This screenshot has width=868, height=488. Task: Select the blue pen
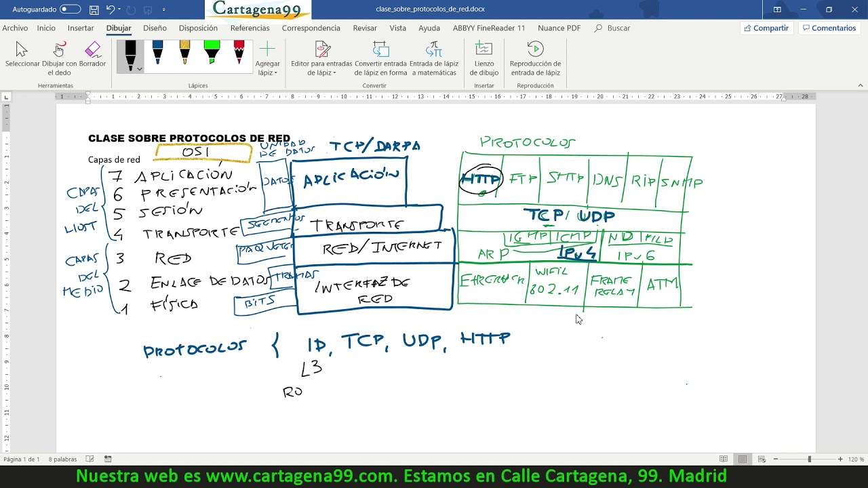[157, 53]
